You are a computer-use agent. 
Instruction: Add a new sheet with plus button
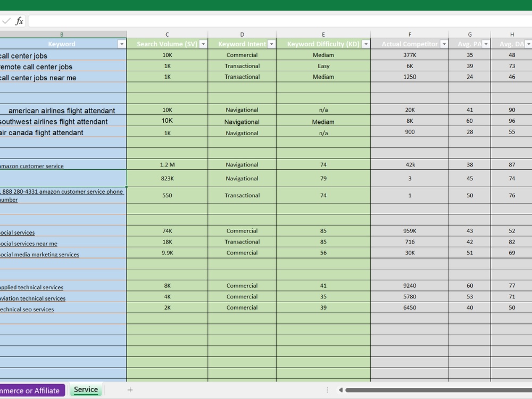130,390
